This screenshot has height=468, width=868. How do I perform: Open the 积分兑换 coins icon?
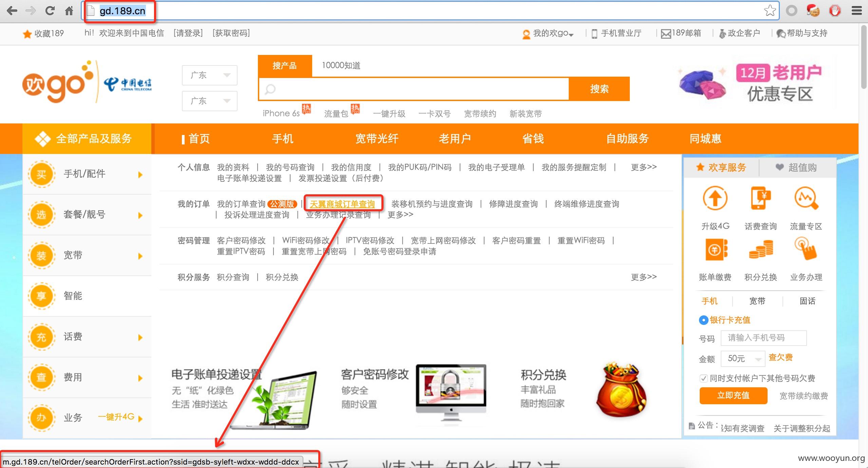coord(761,250)
